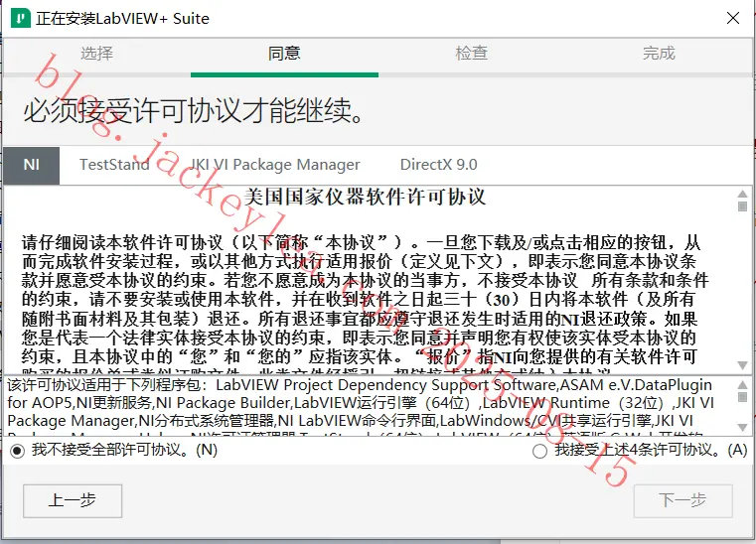Click the package list scrollbar thumb
This screenshot has width=756, height=544.
(x=742, y=397)
